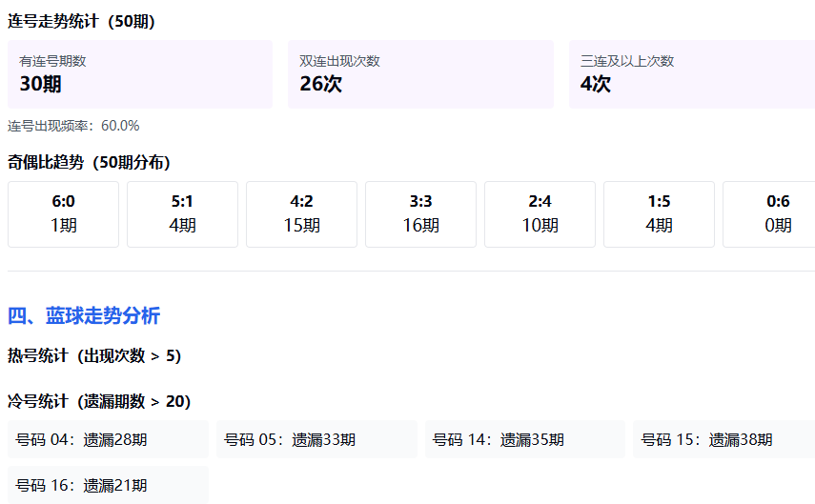The height and width of the screenshot is (504, 815).
Task: Select the 5:1 ratio box
Action: 182,214
